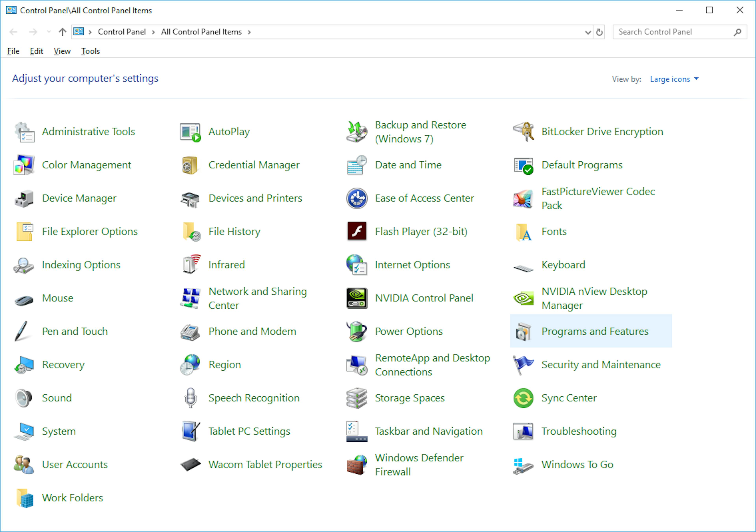Viewport: 756px width, 532px height.
Task: Click the Refresh button in address bar
Action: [x=599, y=32]
